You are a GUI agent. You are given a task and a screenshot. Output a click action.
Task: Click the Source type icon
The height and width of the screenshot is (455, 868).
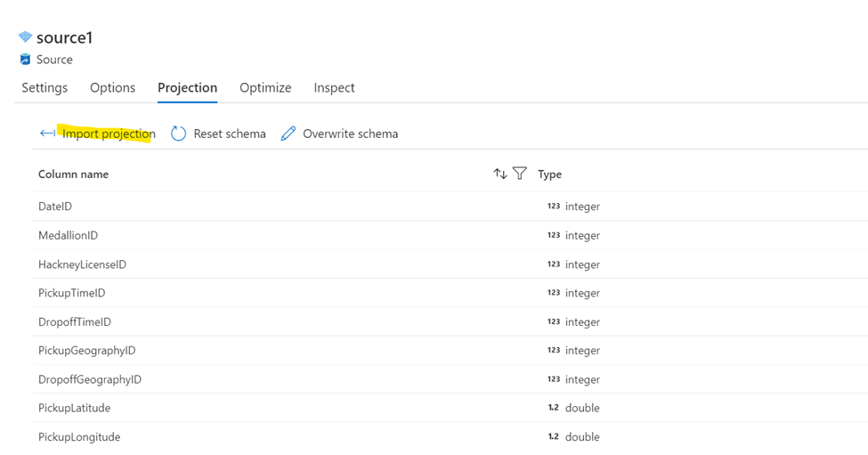point(25,60)
